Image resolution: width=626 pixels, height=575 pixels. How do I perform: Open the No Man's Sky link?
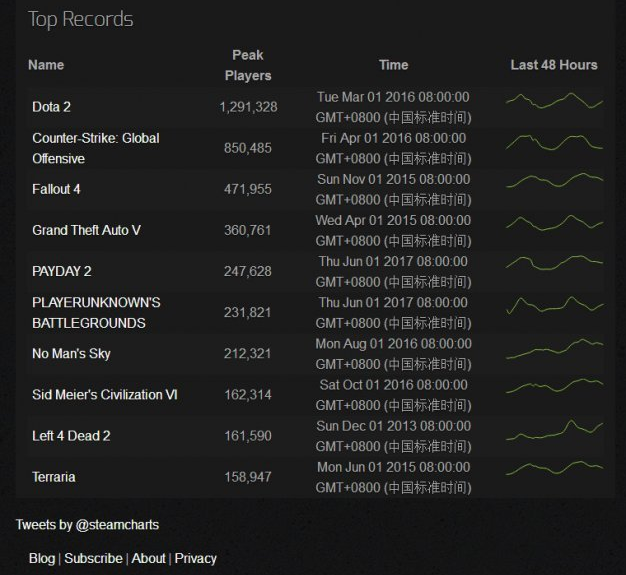coord(71,354)
